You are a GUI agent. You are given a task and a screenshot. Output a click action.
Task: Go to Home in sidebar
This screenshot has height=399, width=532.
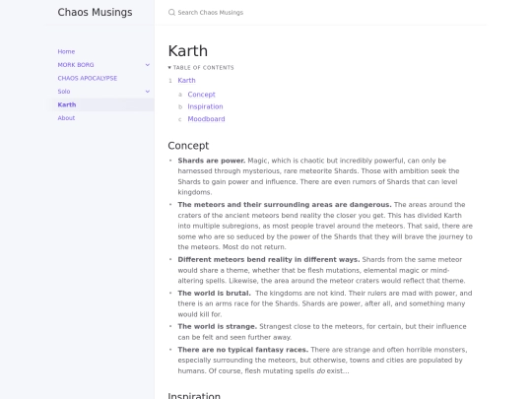click(x=66, y=51)
